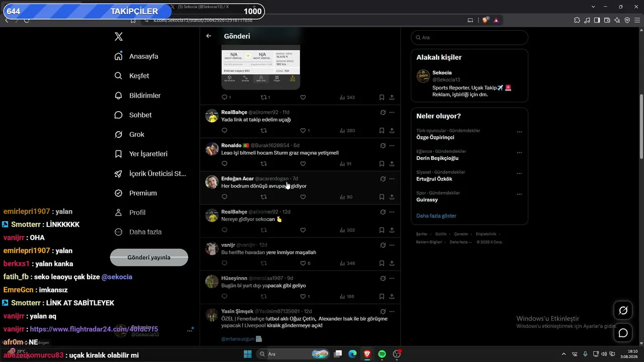Open Brave Shields icon in address bar

click(486, 20)
